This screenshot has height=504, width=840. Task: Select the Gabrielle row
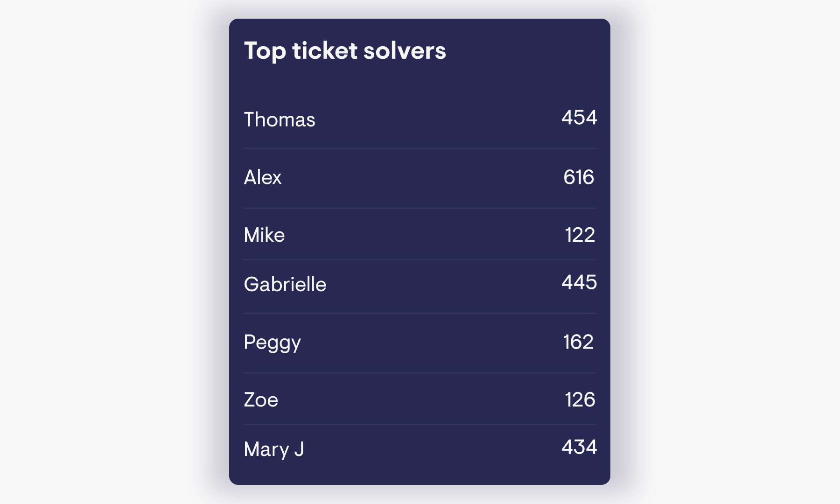(x=420, y=283)
